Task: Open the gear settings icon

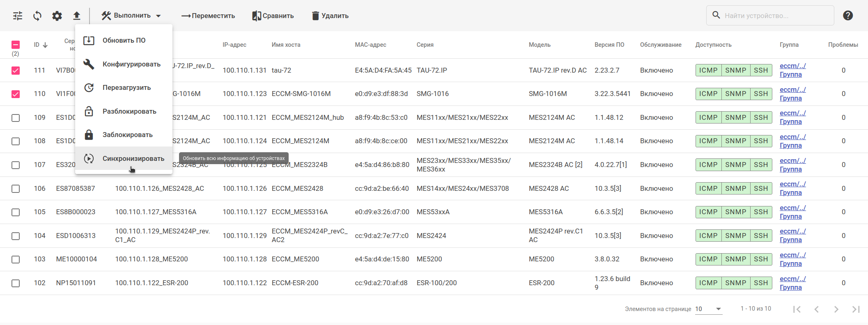Action: 57,16
